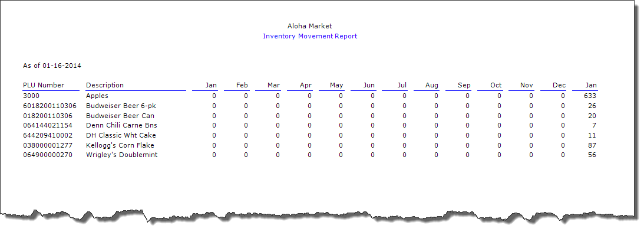Click the Description column header
The height and width of the screenshot is (235, 644).
pos(105,85)
